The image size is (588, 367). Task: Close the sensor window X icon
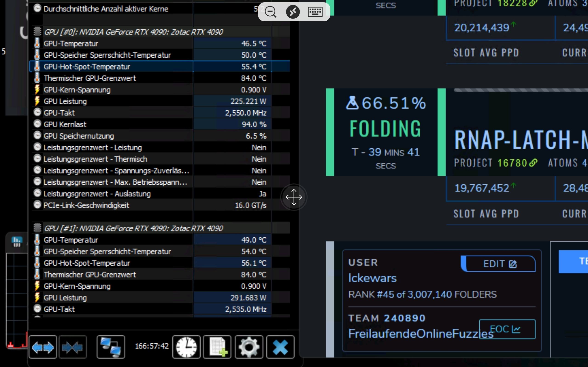coord(280,347)
